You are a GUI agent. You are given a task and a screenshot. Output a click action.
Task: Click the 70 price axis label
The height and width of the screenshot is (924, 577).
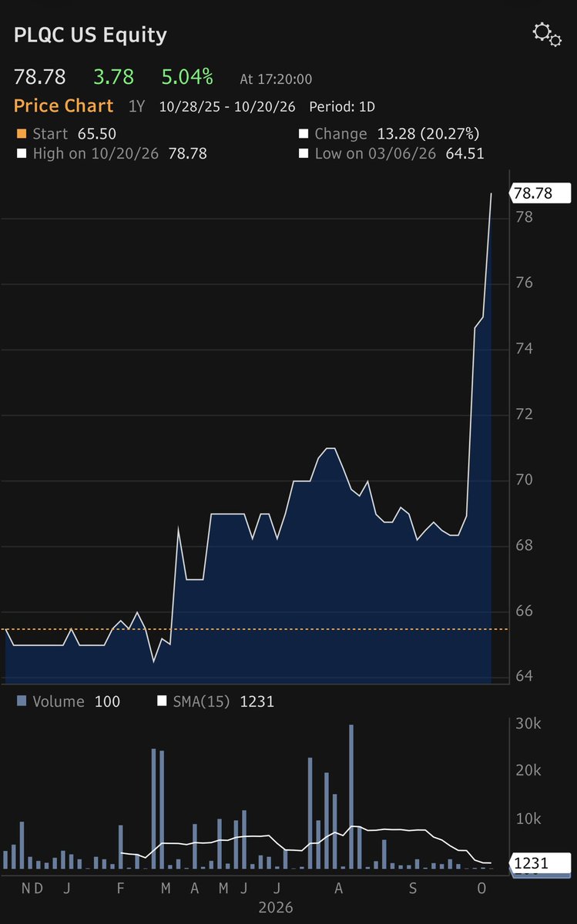[525, 480]
